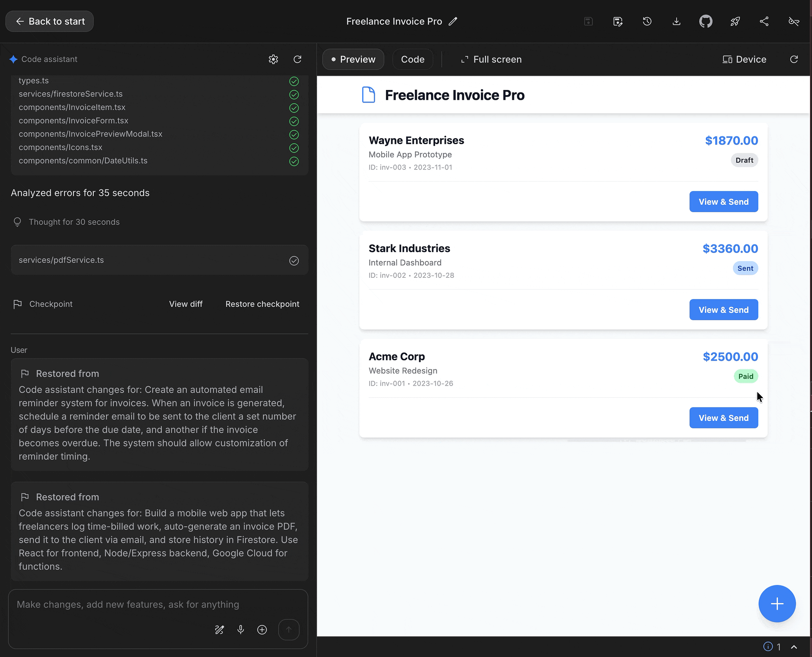Click the microphone voice input icon
The image size is (812, 657).
point(241,629)
